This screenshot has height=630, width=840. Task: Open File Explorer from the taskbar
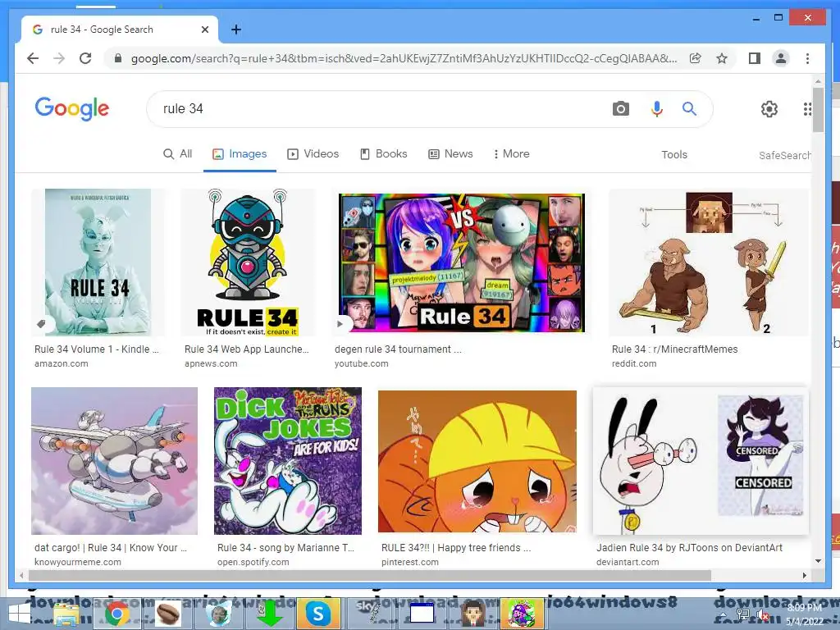[x=66, y=614]
